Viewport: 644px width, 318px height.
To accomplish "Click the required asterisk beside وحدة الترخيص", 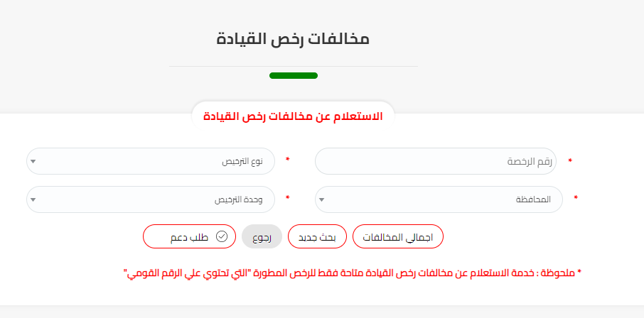I will click(x=287, y=198).
